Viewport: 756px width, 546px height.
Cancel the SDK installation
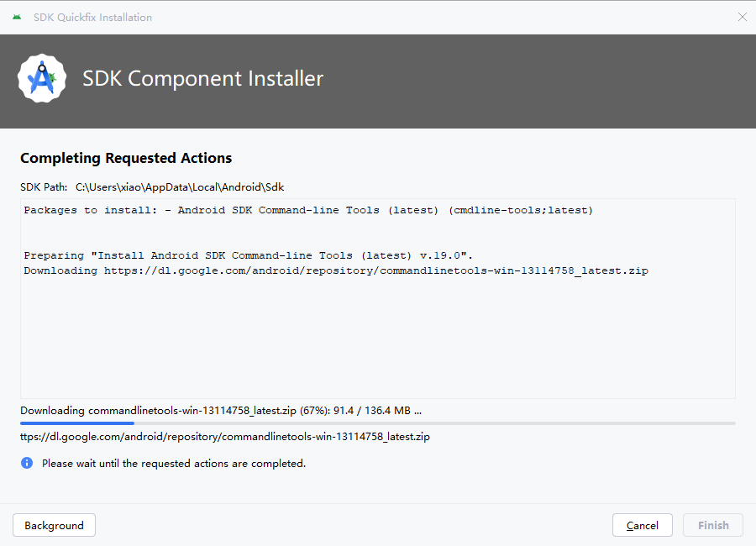coord(643,525)
